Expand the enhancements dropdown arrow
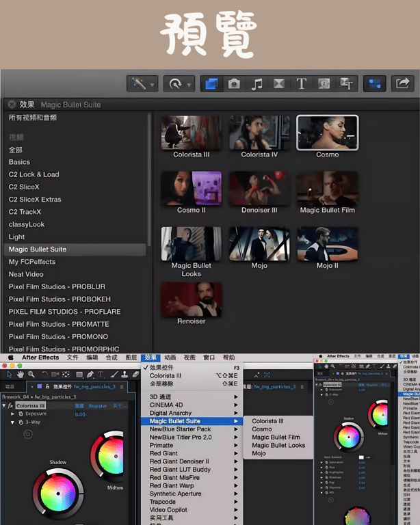420x525 pixels. (153, 85)
